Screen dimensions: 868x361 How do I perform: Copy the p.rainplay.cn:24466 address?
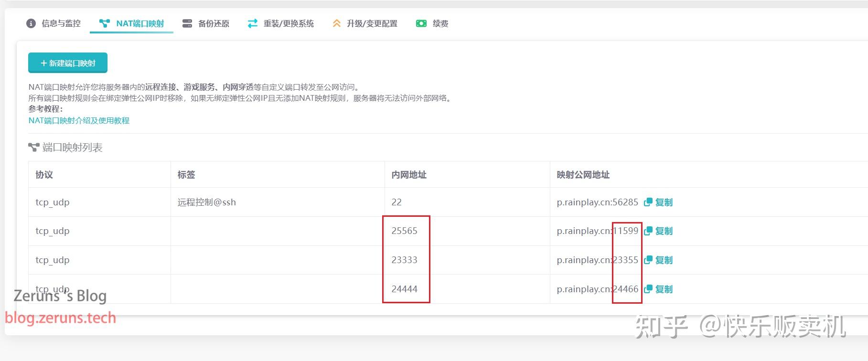point(658,289)
